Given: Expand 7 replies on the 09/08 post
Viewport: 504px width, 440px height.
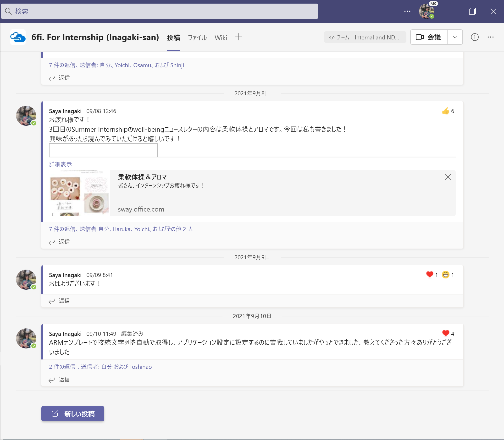Looking at the screenshot, I should (x=121, y=229).
